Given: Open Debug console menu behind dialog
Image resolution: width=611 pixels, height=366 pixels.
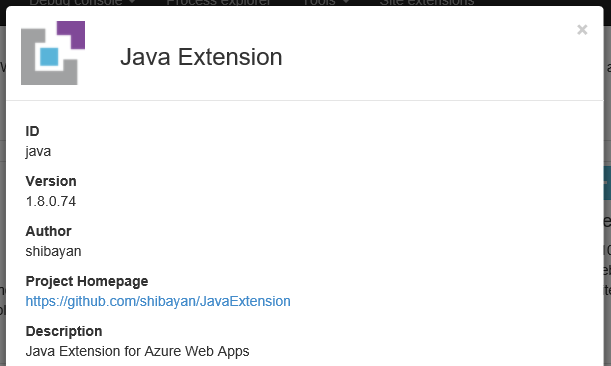Looking at the screenshot, I should pos(82,2).
